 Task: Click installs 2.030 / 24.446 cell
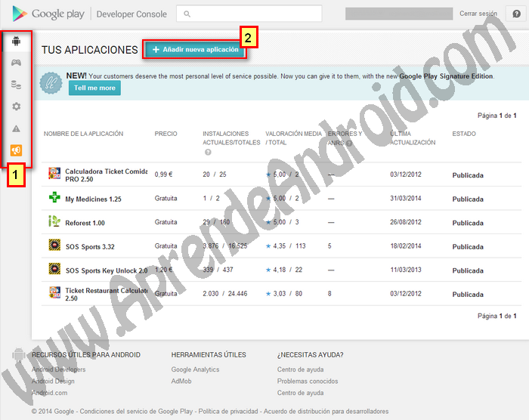224,294
